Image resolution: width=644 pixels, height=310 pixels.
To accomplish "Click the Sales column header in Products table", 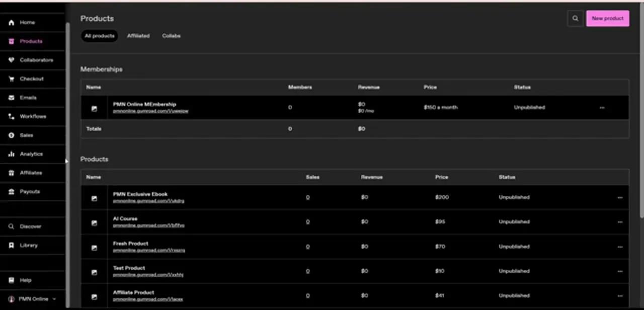I will (x=312, y=178).
